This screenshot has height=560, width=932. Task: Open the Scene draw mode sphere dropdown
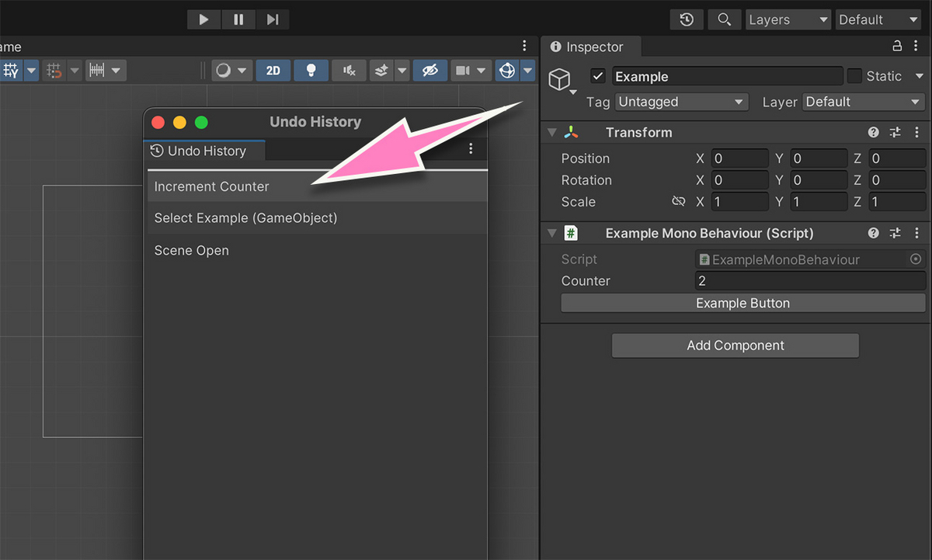(231, 71)
